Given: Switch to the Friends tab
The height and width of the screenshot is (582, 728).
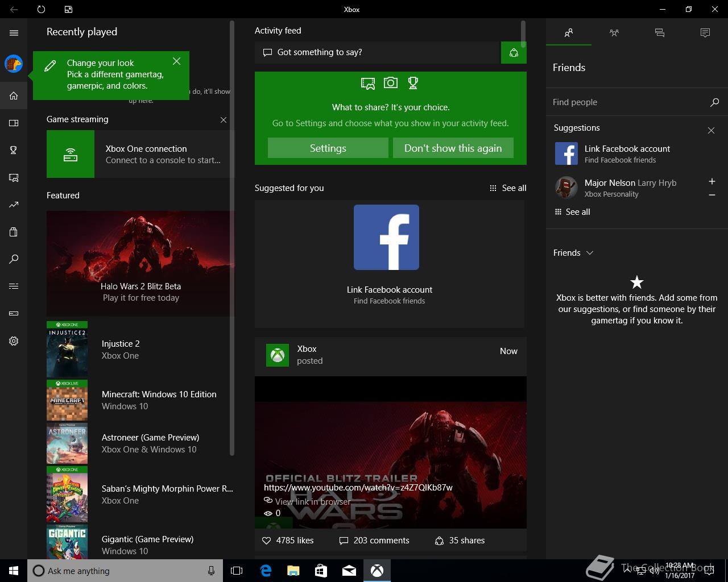Looking at the screenshot, I should click(569, 33).
